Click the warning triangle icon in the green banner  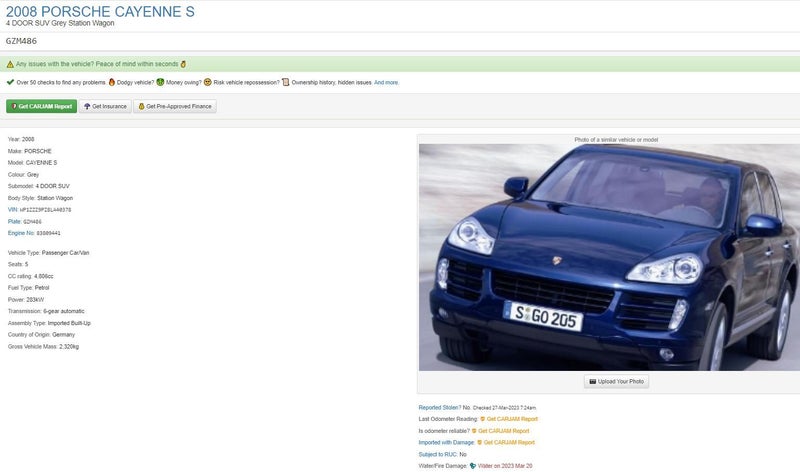[x=10, y=64]
